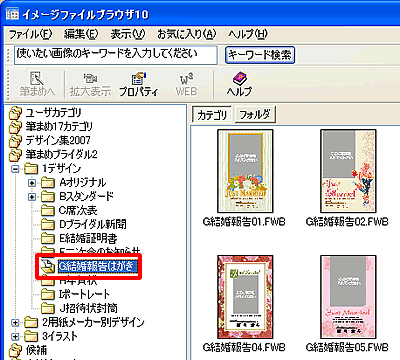
Task: Click the C席次表 folder icon
Action: click(x=48, y=211)
